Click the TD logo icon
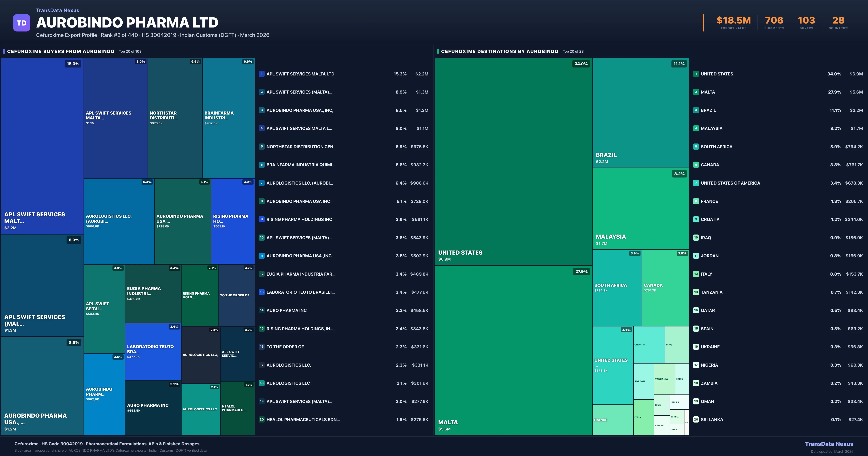The image size is (868, 456). 22,23
